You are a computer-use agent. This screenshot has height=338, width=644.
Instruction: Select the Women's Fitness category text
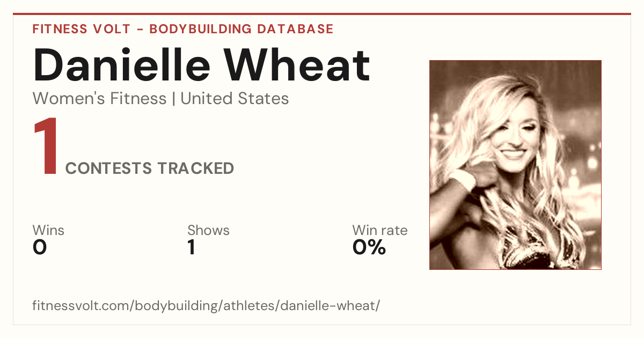[100, 99]
